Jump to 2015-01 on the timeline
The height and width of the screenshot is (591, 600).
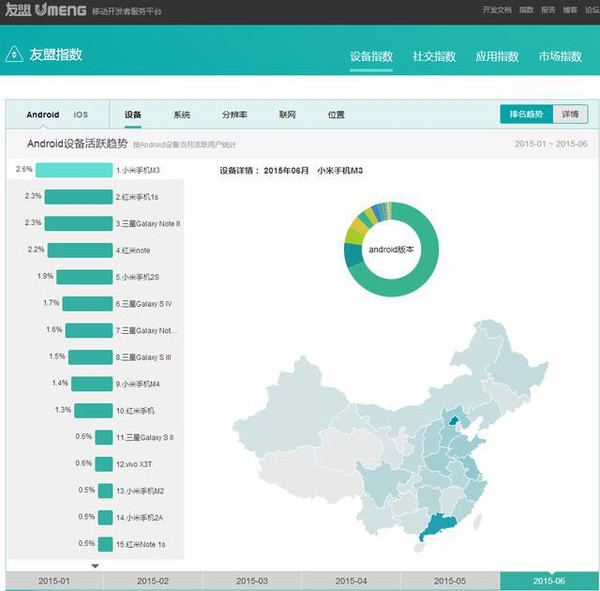point(54,581)
